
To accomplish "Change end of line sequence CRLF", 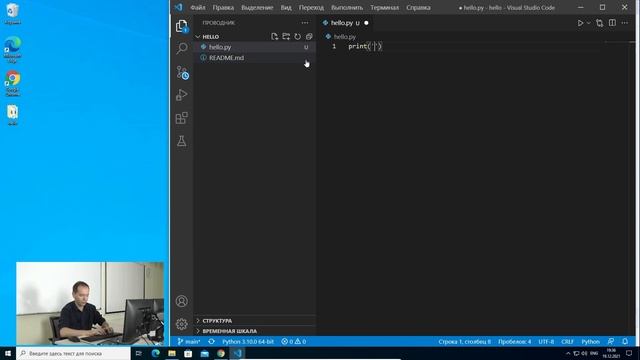I will pos(567,342).
